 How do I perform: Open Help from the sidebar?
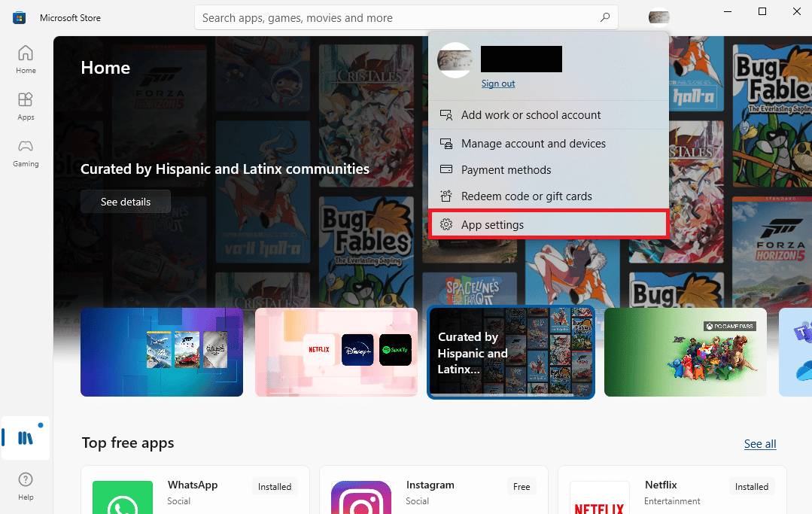coord(26,486)
